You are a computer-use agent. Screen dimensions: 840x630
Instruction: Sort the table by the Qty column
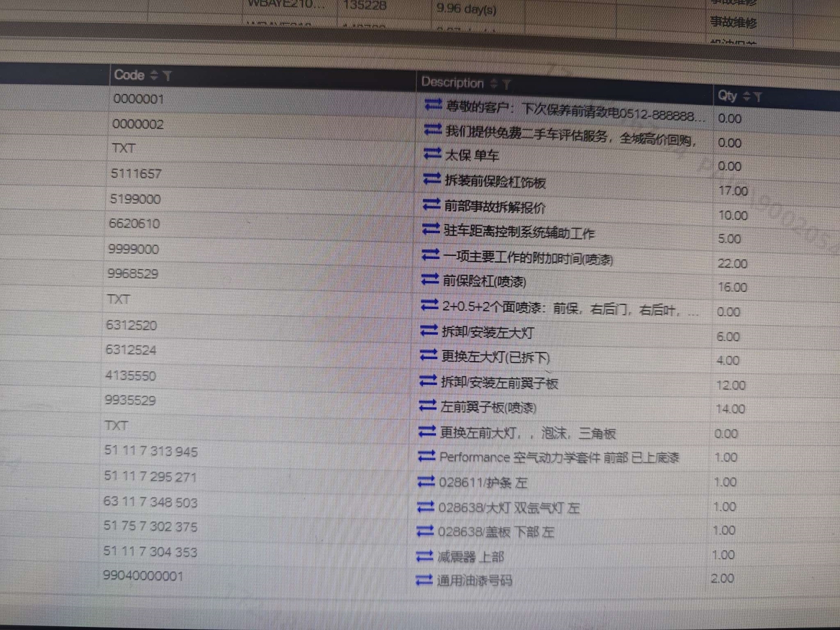[746, 96]
